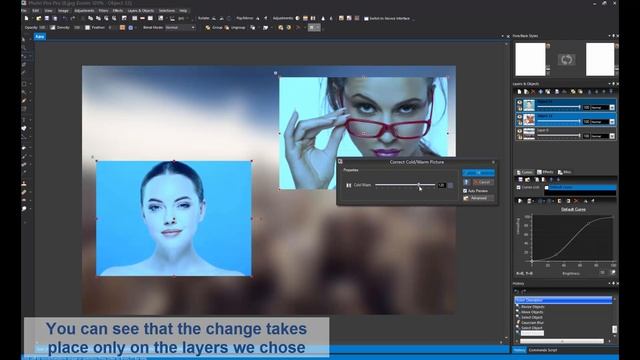Viewport: 640px width, 360px height.
Task: Open the Help menu
Action: 183,11
